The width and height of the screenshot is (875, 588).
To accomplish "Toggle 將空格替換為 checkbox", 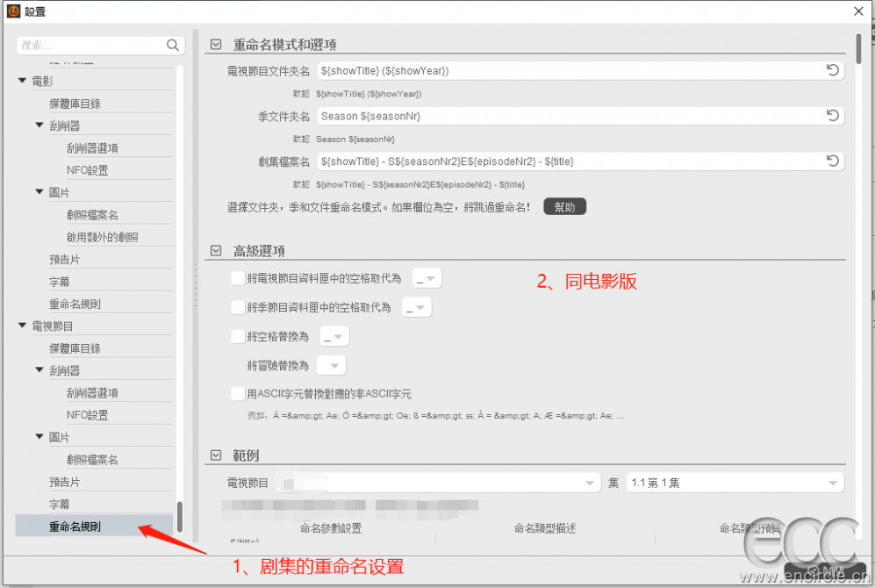I will 237,336.
